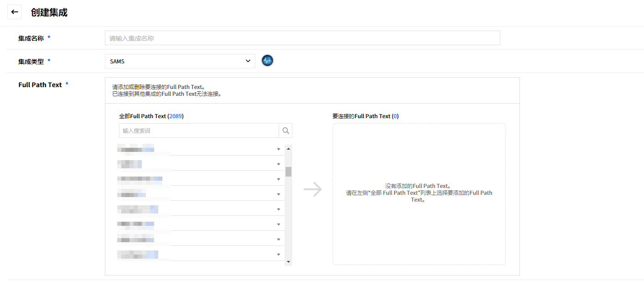This screenshot has height=281, width=644.
Task: Expand the second row in Full Path list
Action: (279, 164)
